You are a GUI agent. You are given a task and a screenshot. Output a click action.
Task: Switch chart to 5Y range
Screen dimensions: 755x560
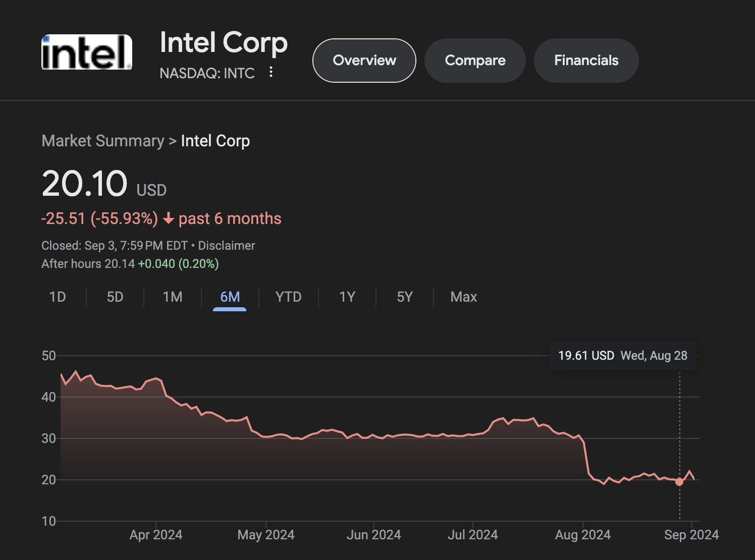[405, 297]
